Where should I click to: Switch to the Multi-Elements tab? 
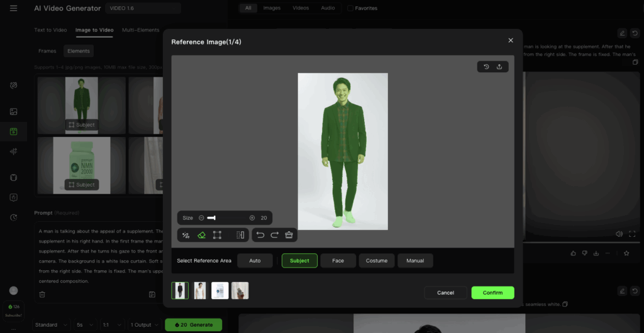141,30
